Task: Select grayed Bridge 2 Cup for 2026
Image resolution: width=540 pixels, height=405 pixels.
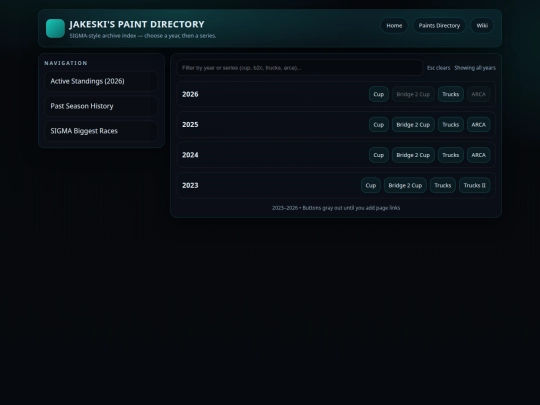Action: 413,94
